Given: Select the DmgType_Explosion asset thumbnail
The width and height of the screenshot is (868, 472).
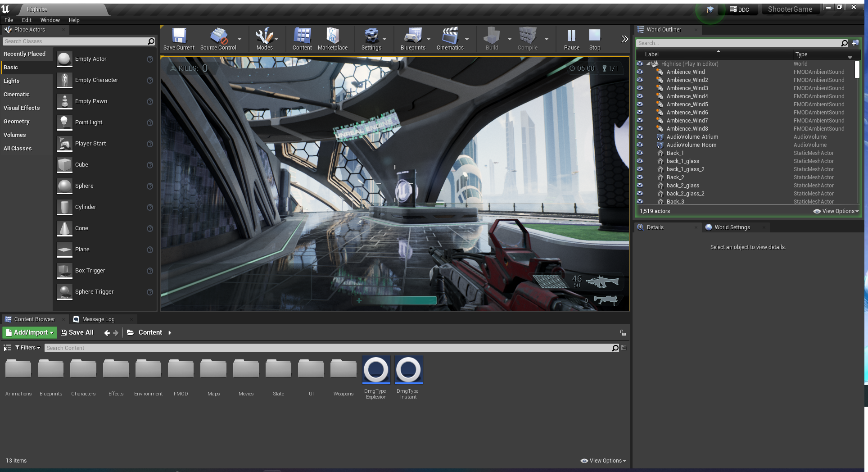Looking at the screenshot, I should pos(376,370).
